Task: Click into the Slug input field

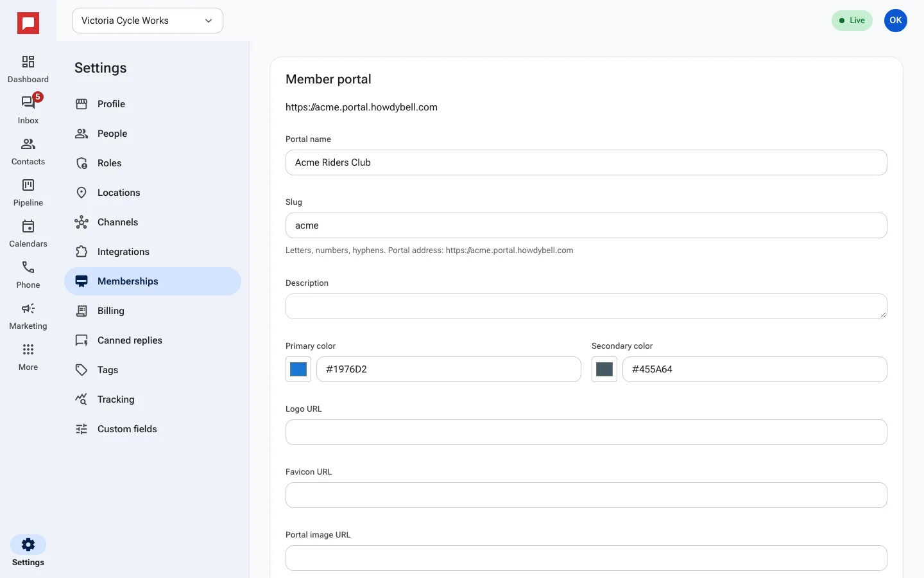Action: click(586, 225)
